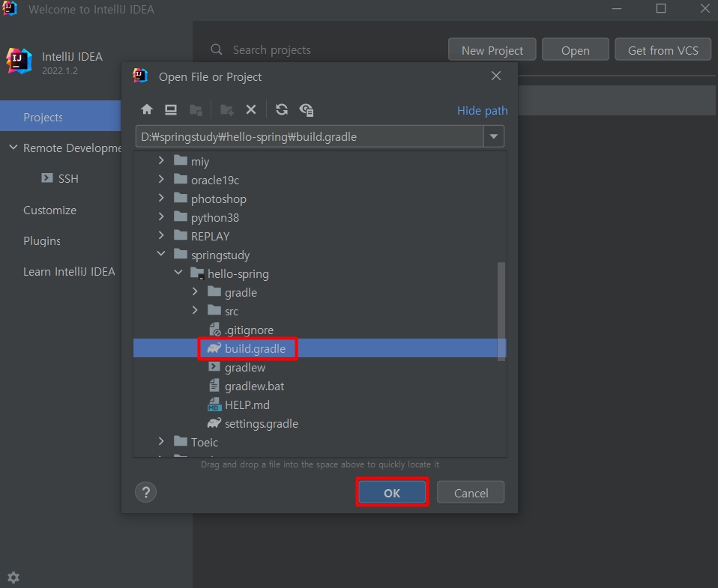The width and height of the screenshot is (718, 588).
Task: Click the SSH terminal icon
Action: [47, 178]
